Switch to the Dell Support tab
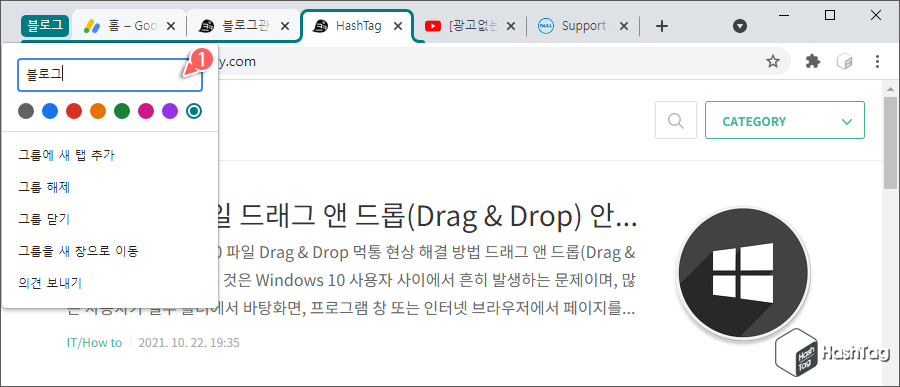Image resolution: width=900 pixels, height=387 pixels. pos(583,26)
